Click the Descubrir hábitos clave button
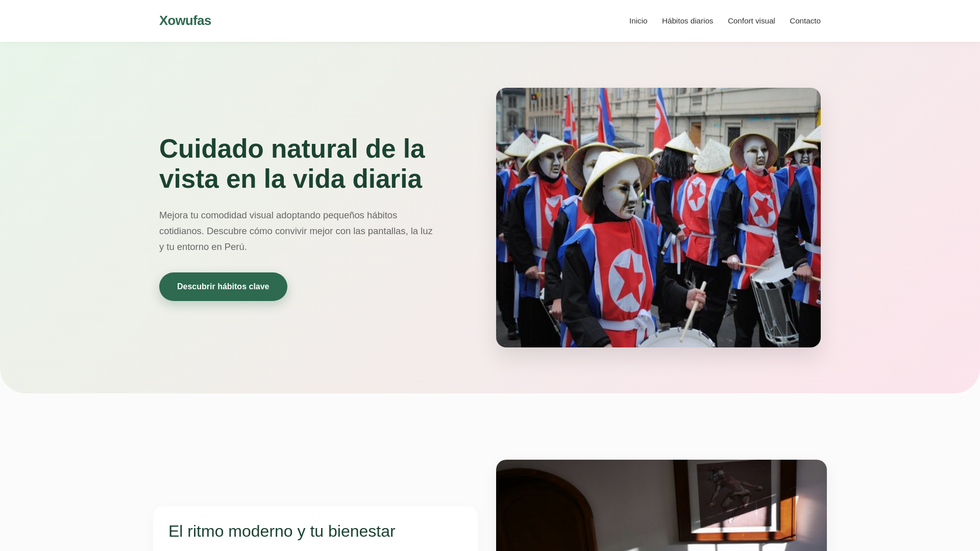 click(223, 287)
